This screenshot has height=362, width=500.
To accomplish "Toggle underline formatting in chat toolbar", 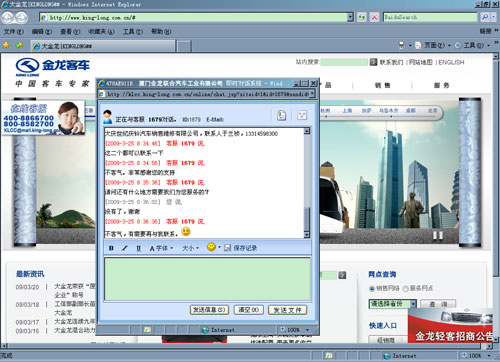I will point(139,248).
